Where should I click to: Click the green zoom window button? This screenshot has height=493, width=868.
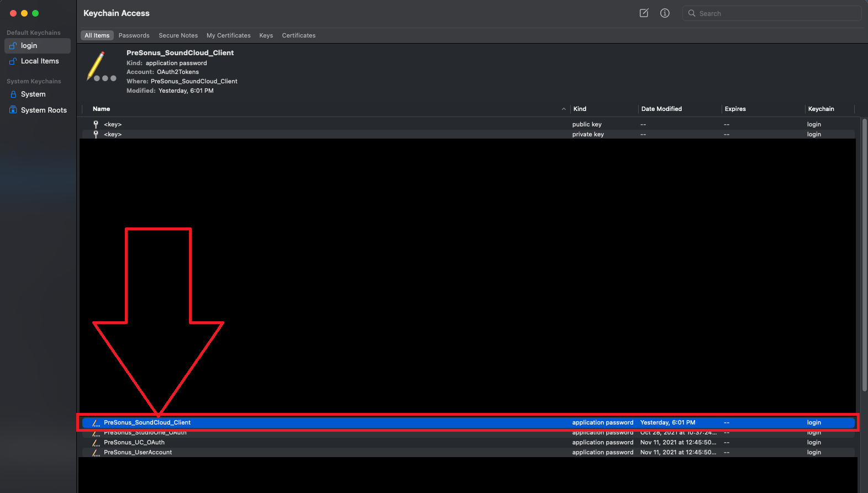(x=35, y=13)
